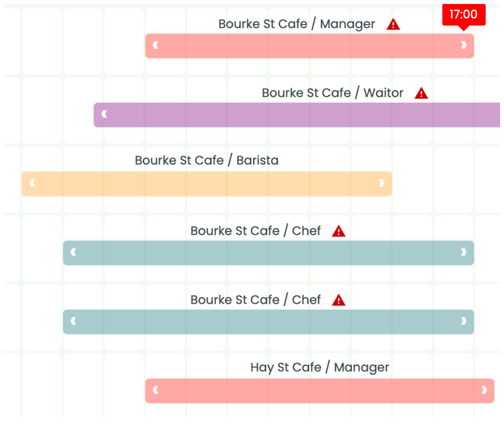Select the yellow Barista shift bar
The width and height of the screenshot is (504, 424).
207,183
